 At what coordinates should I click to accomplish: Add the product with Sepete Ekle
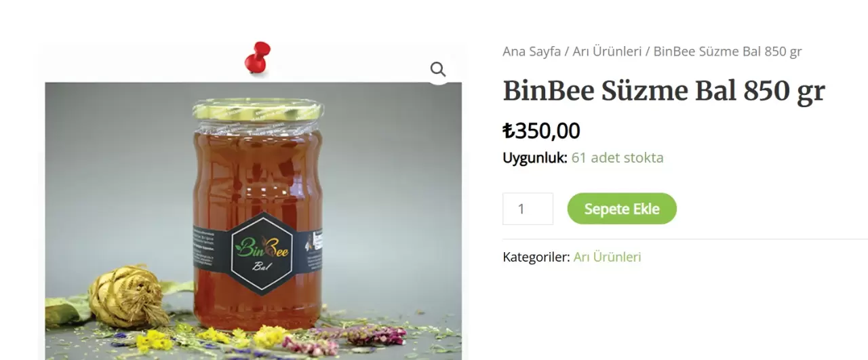click(622, 209)
